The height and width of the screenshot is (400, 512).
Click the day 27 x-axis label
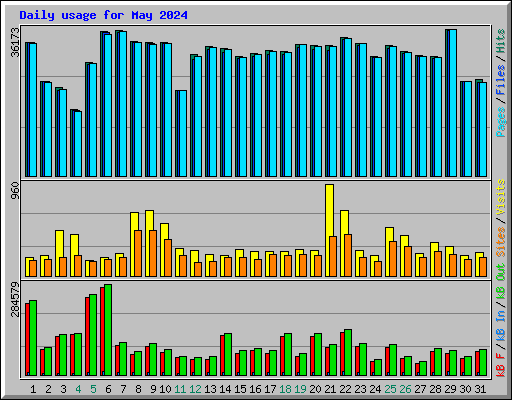[x=420, y=389]
